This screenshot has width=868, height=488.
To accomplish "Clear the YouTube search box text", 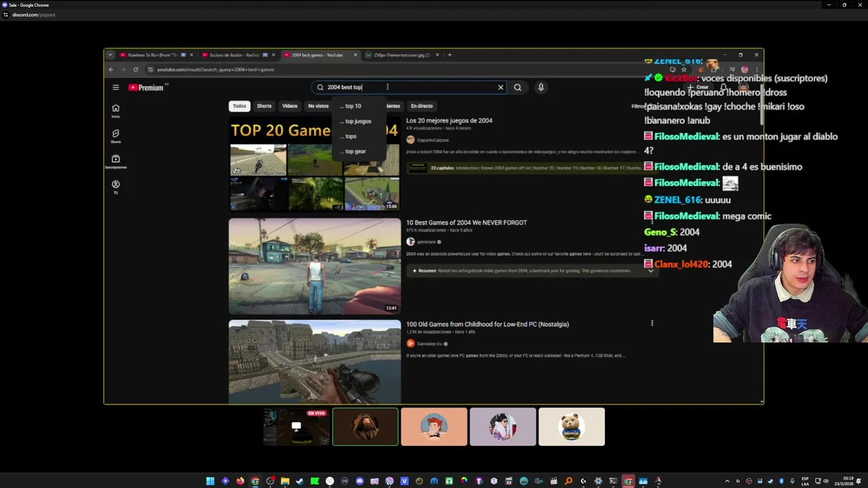I will point(500,87).
